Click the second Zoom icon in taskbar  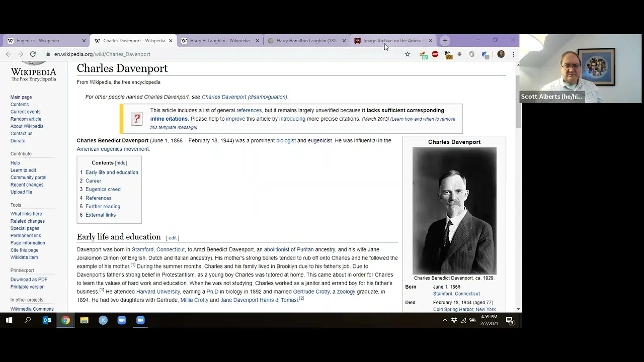coord(140,320)
